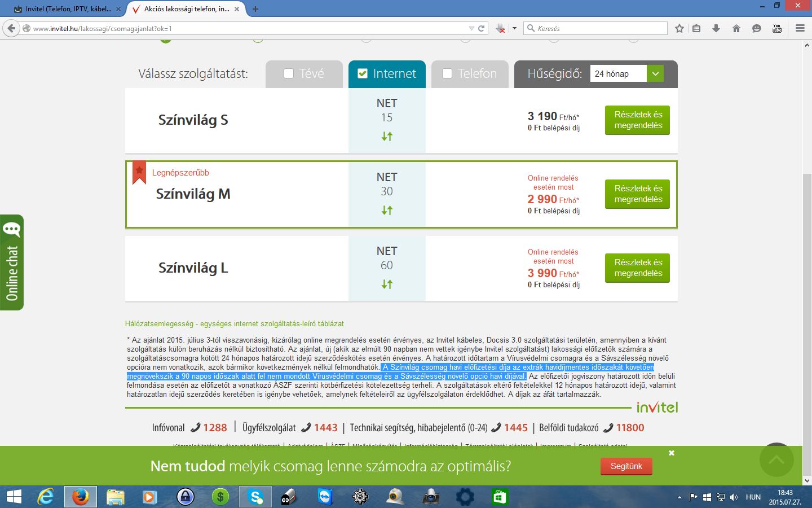Order Színvilág S via Részletek és megrendelés
Viewport: 812px width, 508px height.
pyautogui.click(x=637, y=120)
